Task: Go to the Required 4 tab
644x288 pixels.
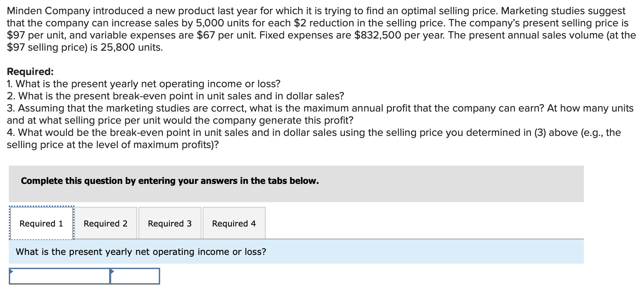Action: pos(234,223)
